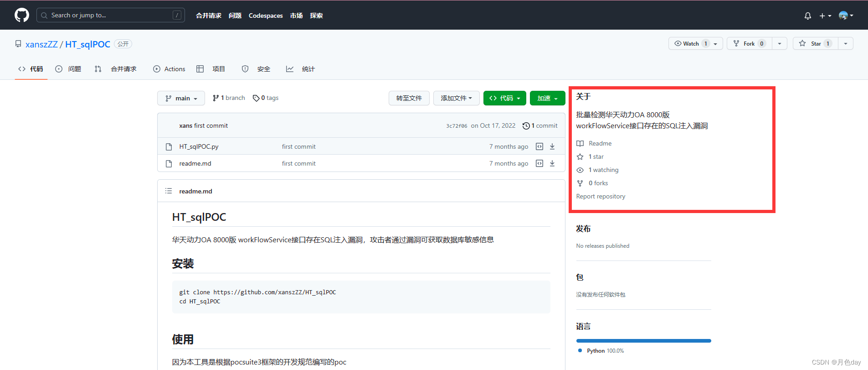This screenshot has height=370, width=868.
Task: Open commit hash 3c72f06
Action: pyautogui.click(x=457, y=126)
